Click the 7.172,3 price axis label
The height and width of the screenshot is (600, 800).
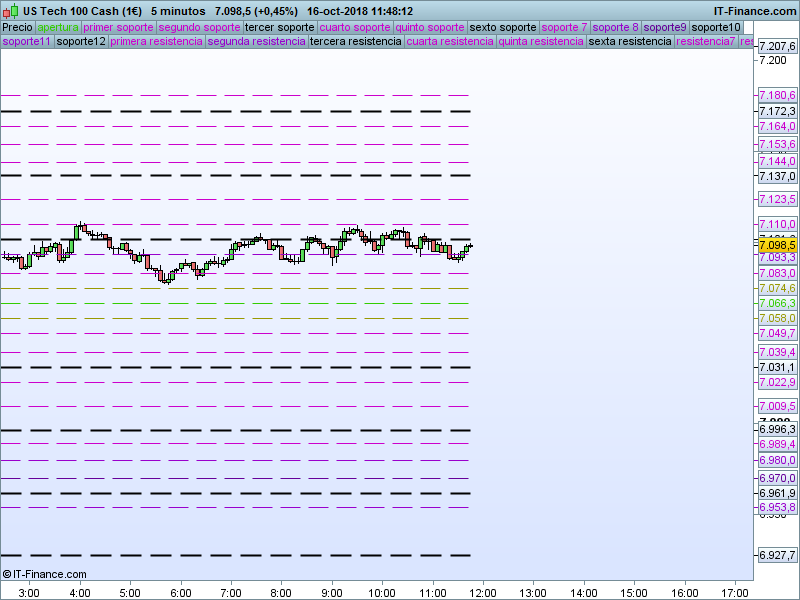click(778, 111)
